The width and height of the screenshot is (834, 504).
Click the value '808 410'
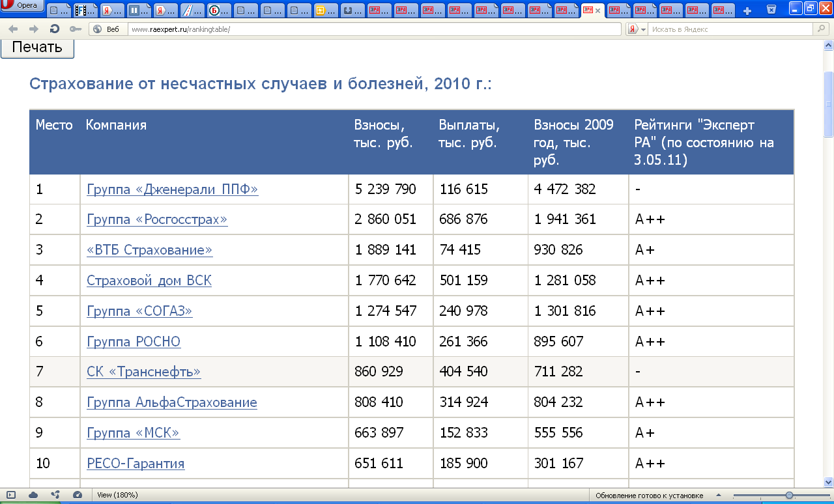(x=379, y=402)
